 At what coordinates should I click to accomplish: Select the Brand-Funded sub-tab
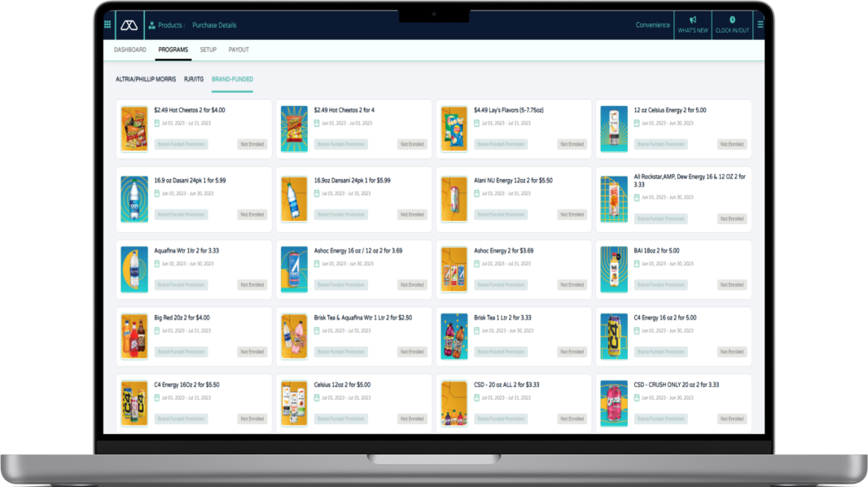click(233, 79)
